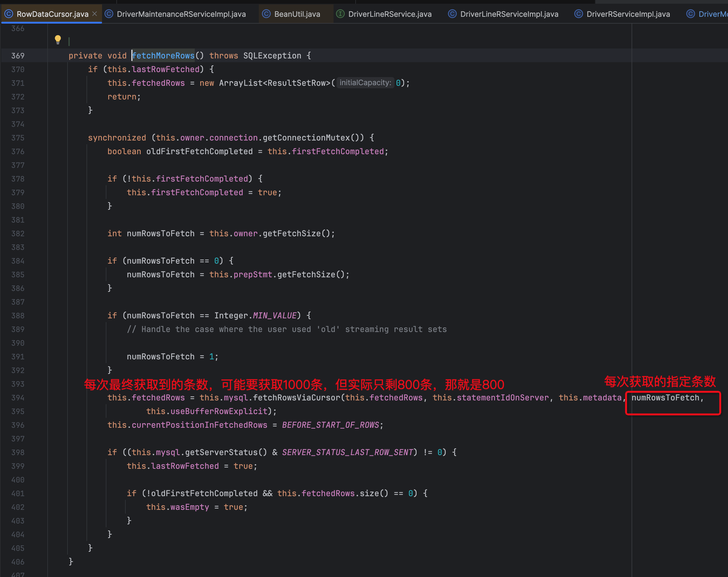Click the RowDataCursor.java class icon
This screenshot has height=577, width=728.
[9, 14]
